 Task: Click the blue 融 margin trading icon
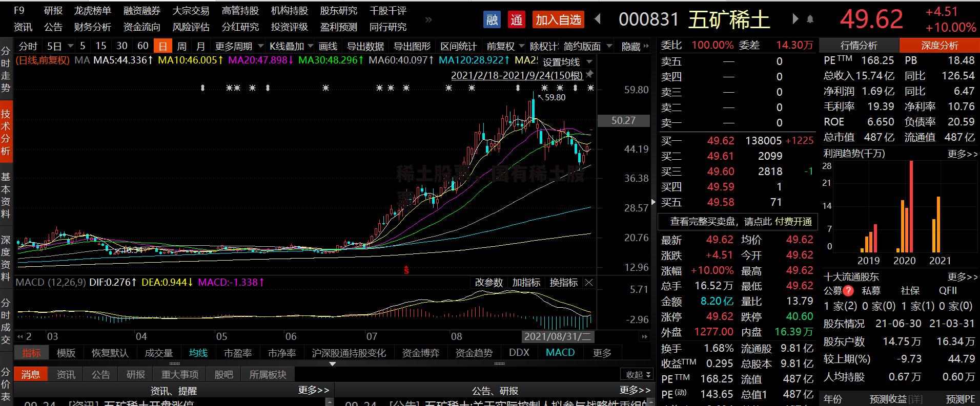pyautogui.click(x=492, y=20)
